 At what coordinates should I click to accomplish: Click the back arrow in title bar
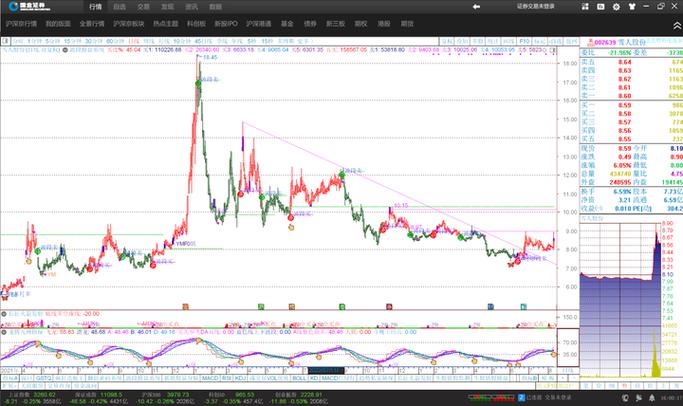[476, 7]
